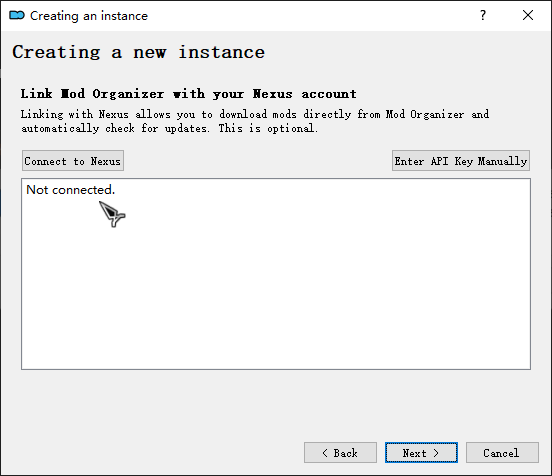552x476 pixels.
Task: Click the help question mark icon
Action: click(483, 15)
